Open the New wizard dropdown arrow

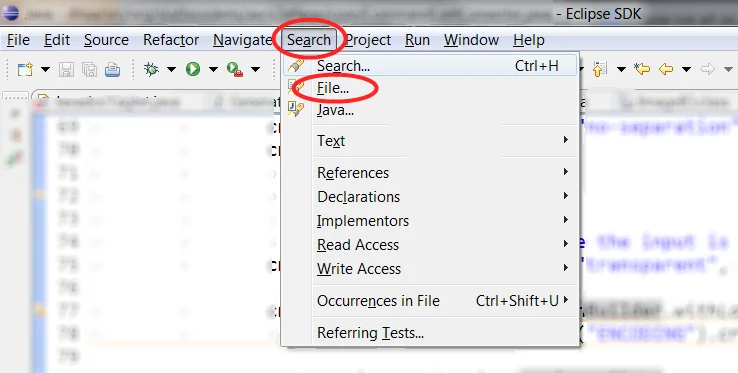tap(45, 69)
